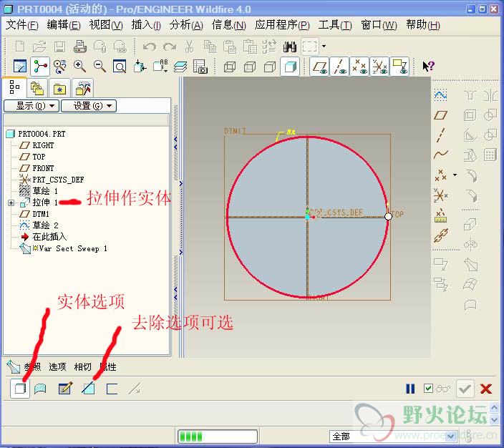Select 草绘 2 in model tree
504x448 pixels.
coord(45,225)
